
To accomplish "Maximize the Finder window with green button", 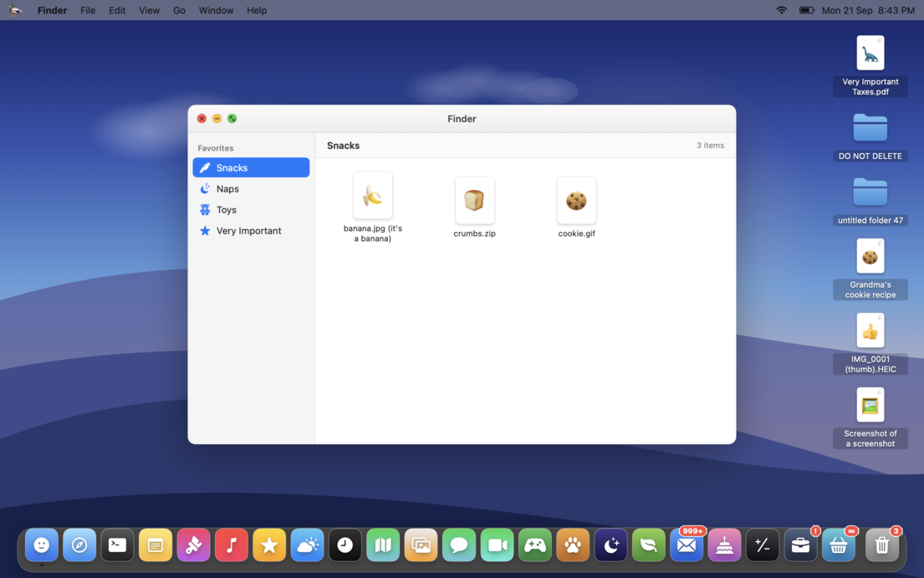I will click(232, 119).
